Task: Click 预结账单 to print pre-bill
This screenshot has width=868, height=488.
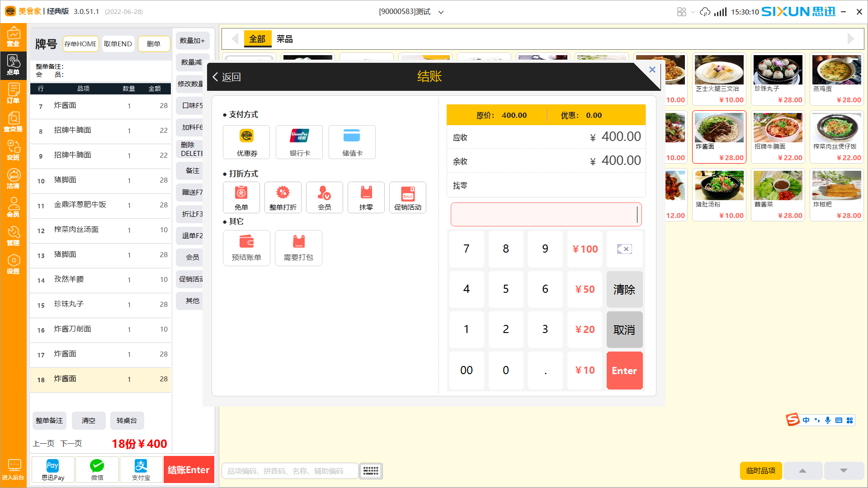Action: pyautogui.click(x=246, y=248)
